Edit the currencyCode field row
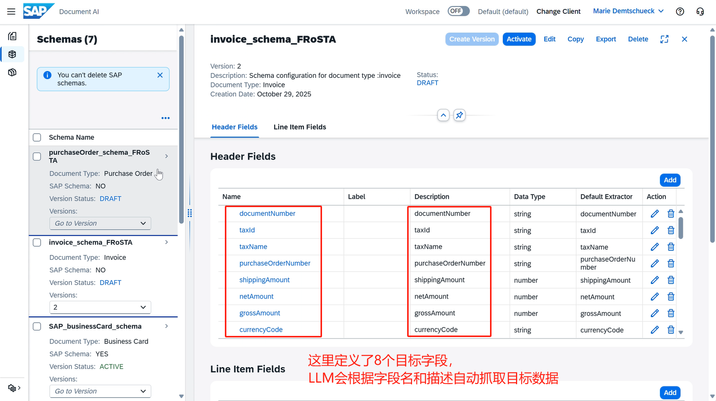Image resolution: width=716 pixels, height=401 pixels. click(x=654, y=330)
